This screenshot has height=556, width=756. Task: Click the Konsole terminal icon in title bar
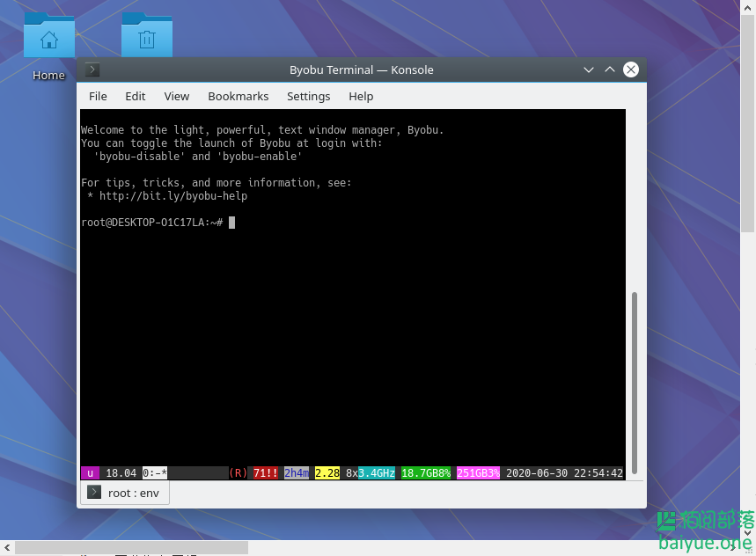tap(92, 69)
